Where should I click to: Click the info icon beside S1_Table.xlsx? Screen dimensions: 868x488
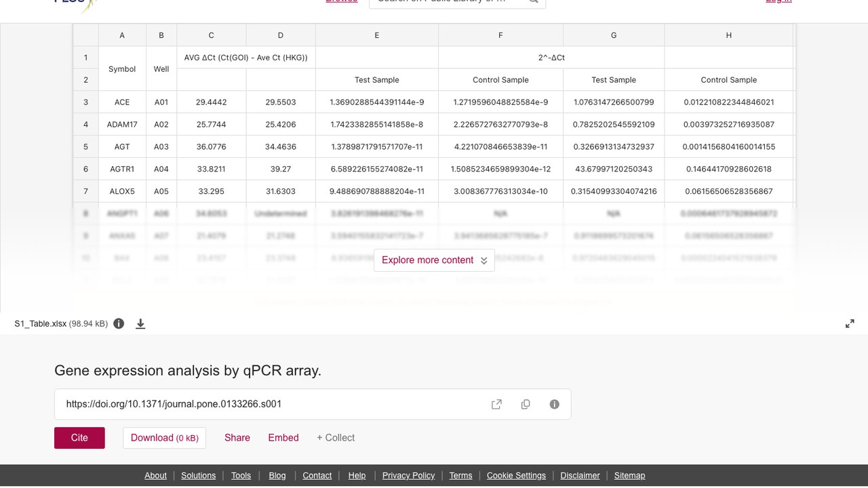coord(119,324)
